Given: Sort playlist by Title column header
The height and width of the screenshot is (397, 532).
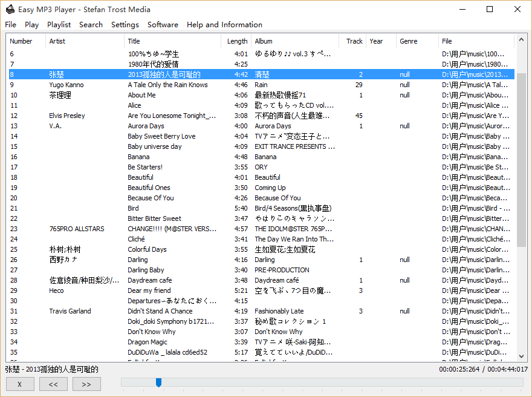Looking at the screenshot, I should point(172,41).
